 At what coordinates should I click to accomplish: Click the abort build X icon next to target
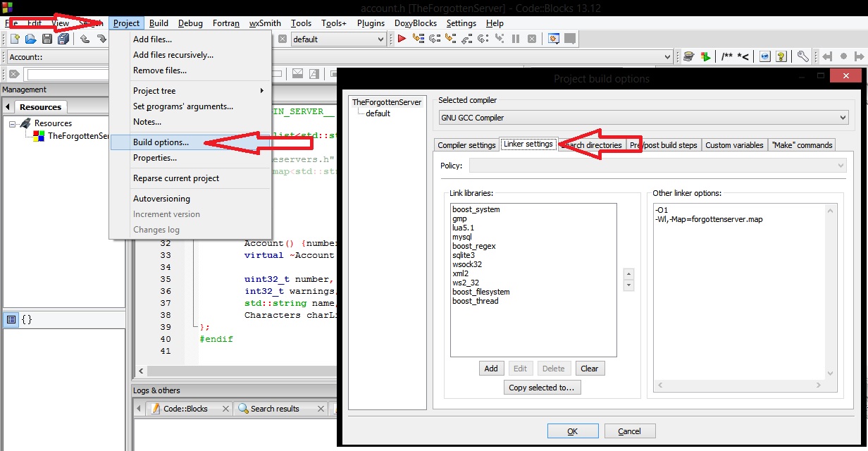283,39
